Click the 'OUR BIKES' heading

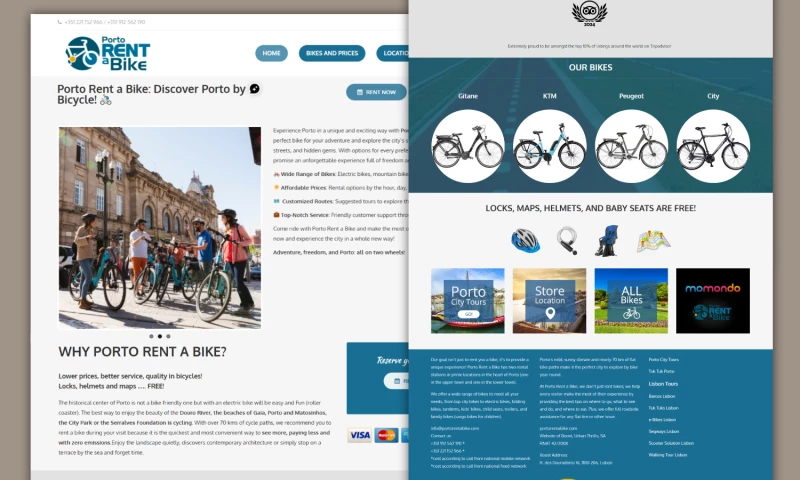tap(590, 67)
